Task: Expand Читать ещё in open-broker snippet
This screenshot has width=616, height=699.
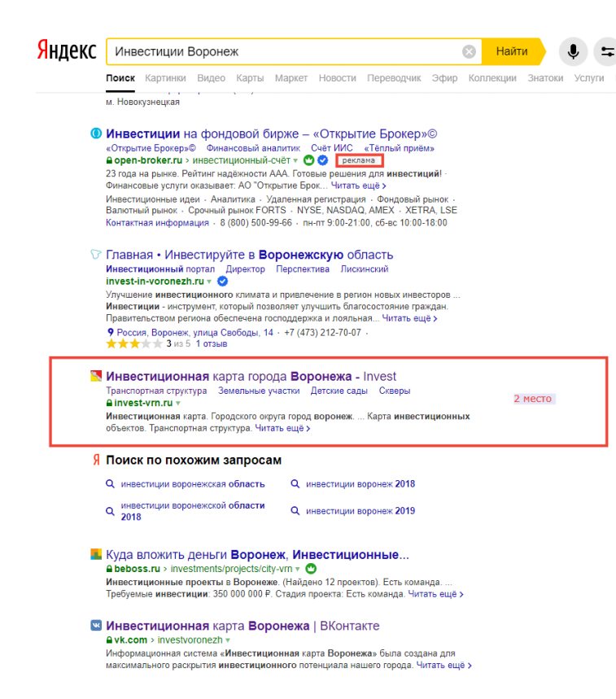Action: (358, 186)
